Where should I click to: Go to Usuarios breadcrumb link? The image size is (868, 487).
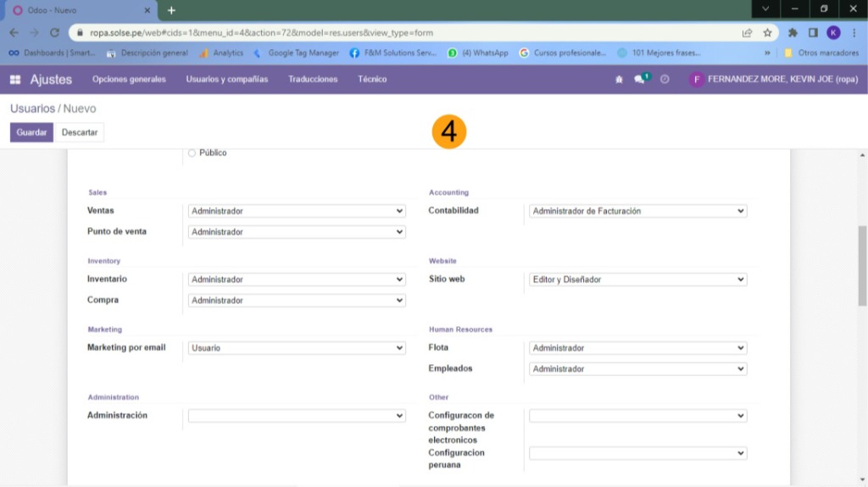coord(33,108)
